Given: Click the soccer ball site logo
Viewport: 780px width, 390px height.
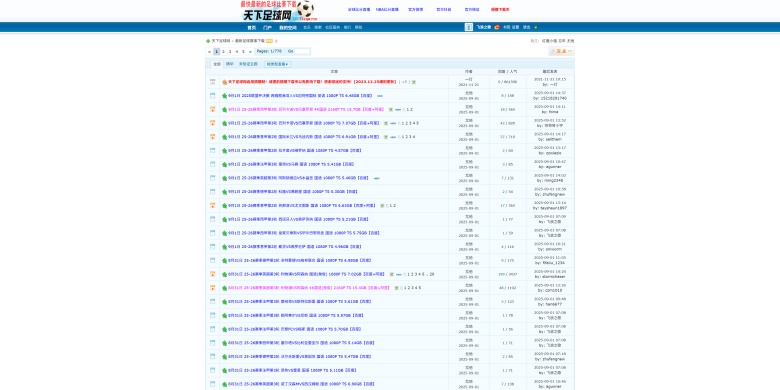Looking at the screenshot, I should (280, 11).
